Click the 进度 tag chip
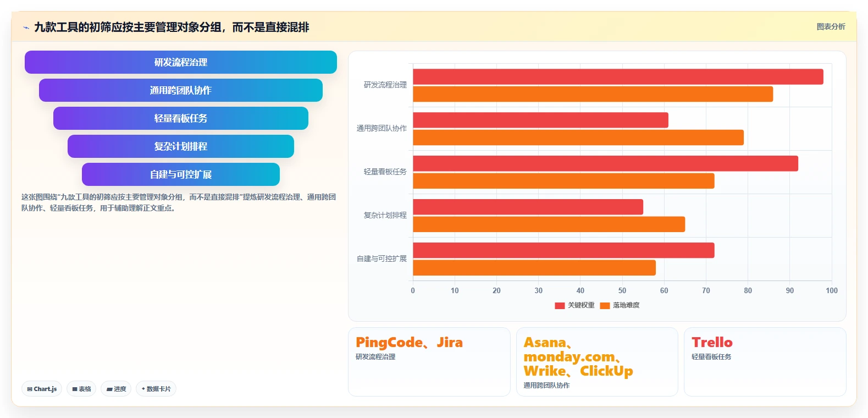The image size is (868, 418). coord(116,389)
